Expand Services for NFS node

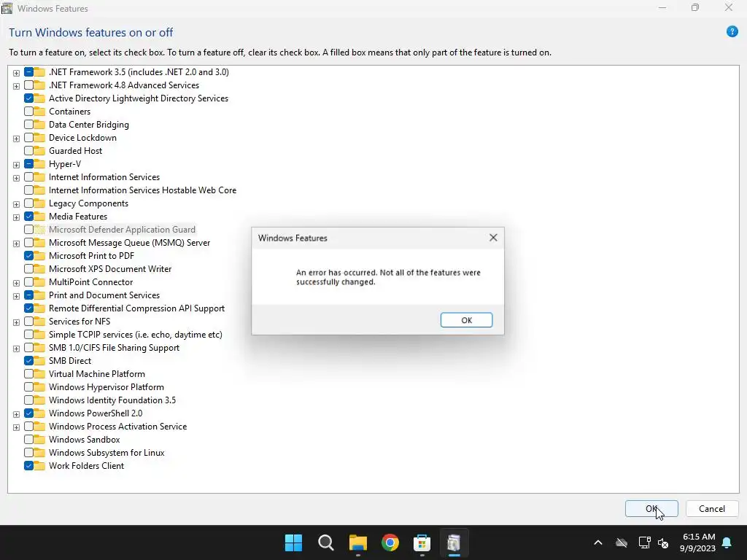[x=16, y=322]
